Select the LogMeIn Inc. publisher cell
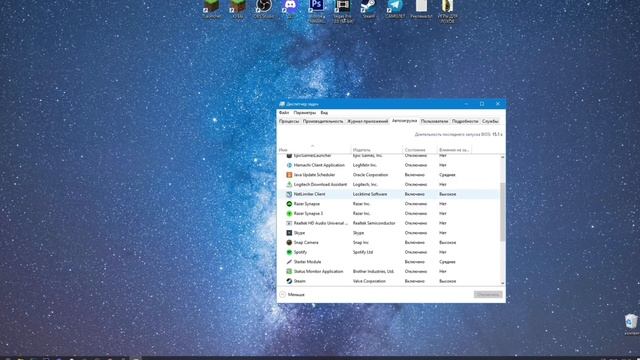Screen dimensions: 640x360 364,165
